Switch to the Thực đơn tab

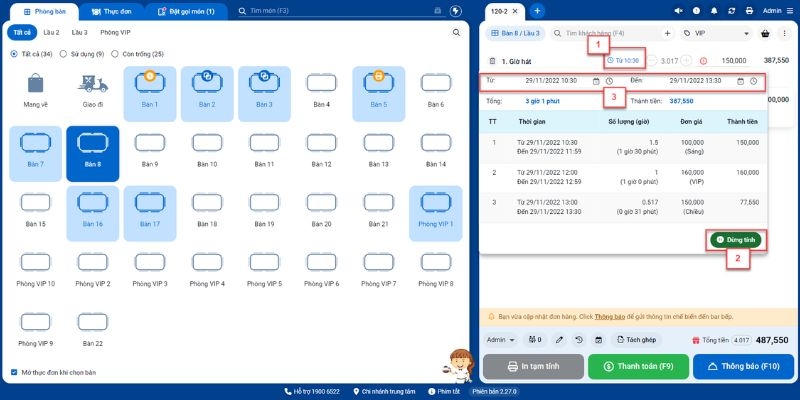[112, 11]
